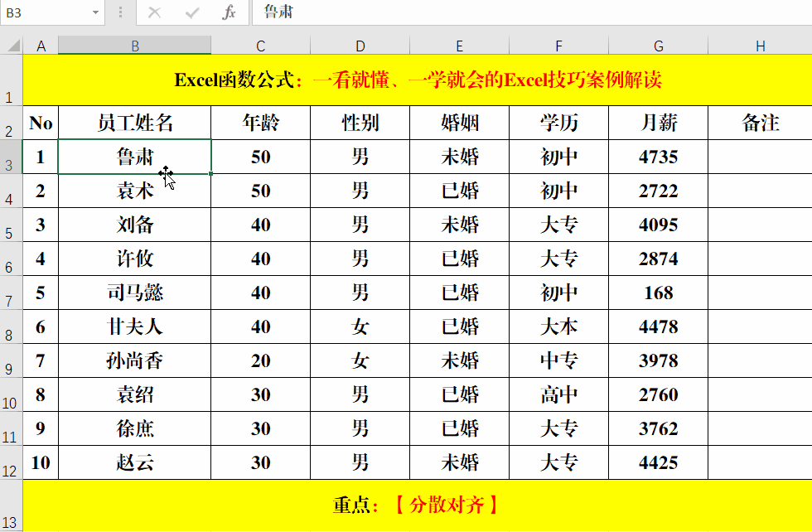Click the salary cell 4095
The width and height of the screenshot is (812, 532).
[x=658, y=225]
